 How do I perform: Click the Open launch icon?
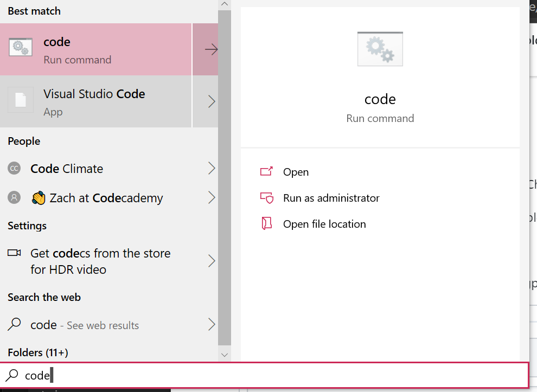[267, 171]
